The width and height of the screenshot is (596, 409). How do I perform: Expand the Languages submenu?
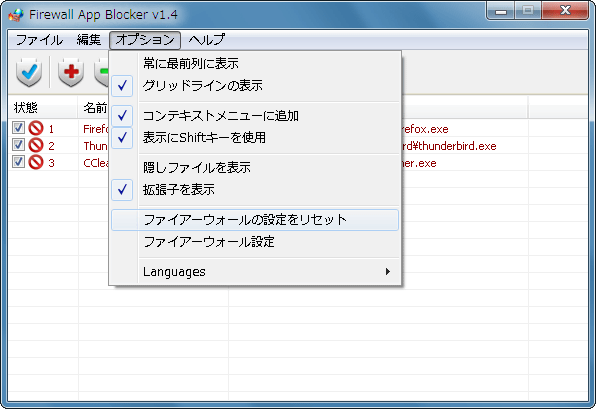[255, 272]
